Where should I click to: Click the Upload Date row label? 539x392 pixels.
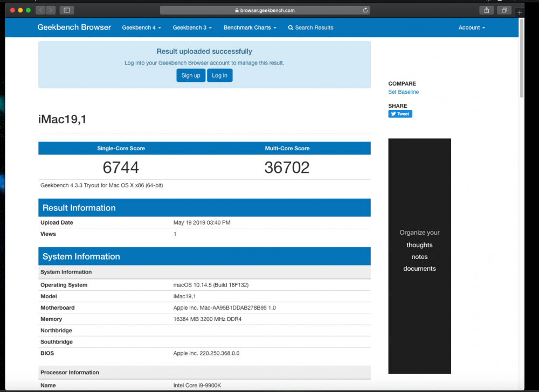pos(57,222)
